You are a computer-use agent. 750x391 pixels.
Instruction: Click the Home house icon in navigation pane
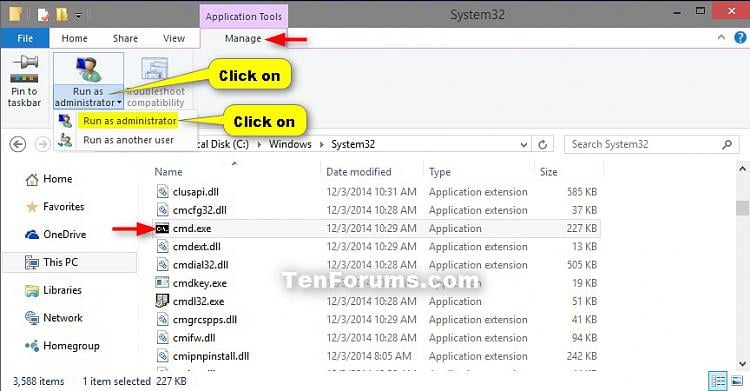coord(32,179)
